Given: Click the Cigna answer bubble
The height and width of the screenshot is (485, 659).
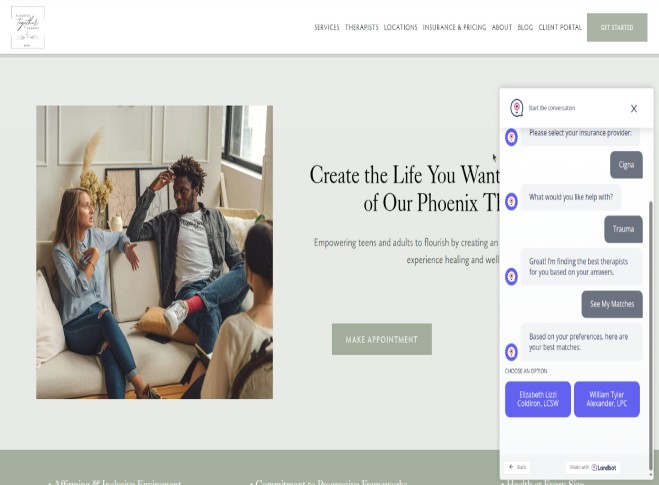Looking at the screenshot, I should coord(626,165).
